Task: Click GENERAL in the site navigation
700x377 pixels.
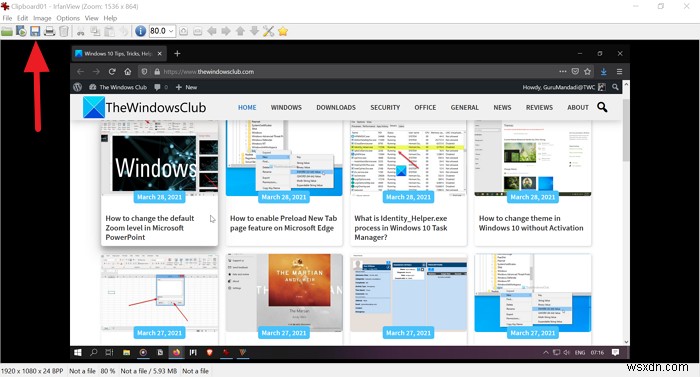Action: (x=464, y=107)
